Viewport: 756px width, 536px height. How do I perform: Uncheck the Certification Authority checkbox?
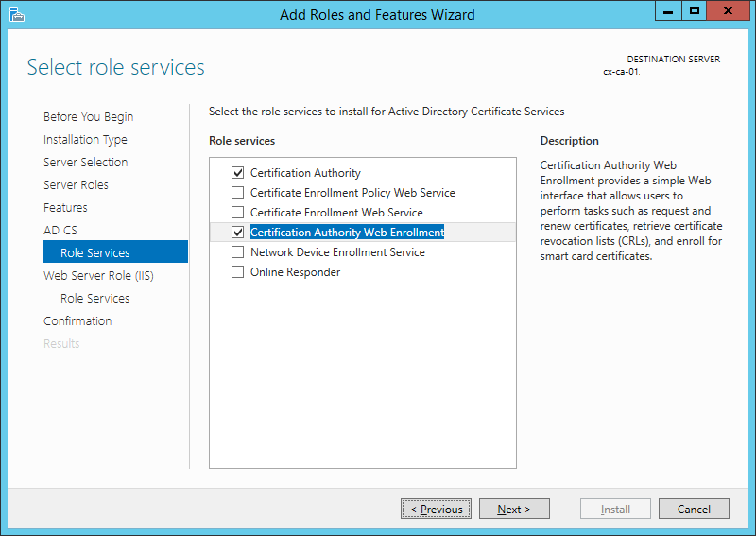tap(237, 173)
